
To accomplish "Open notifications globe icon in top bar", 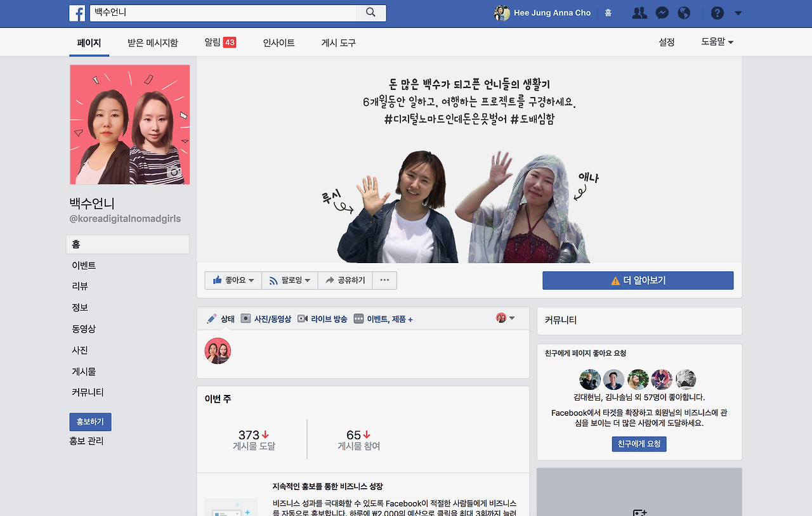I will tap(684, 12).
